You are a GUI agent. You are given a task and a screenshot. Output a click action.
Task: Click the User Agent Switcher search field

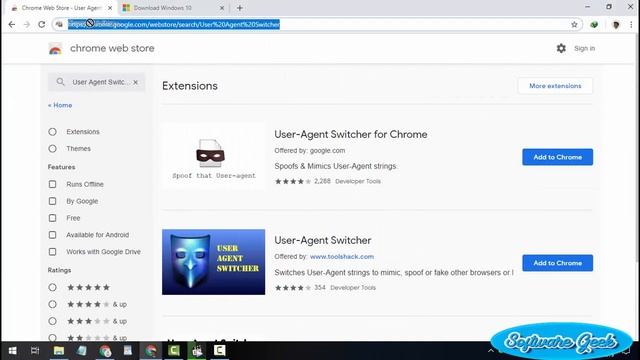(97, 82)
